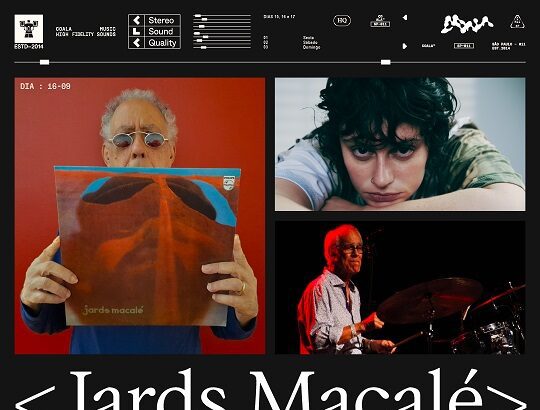Screen dimensions: 540x410
Task: Click the right handle on the long horizontal track
Action: tap(386, 62)
